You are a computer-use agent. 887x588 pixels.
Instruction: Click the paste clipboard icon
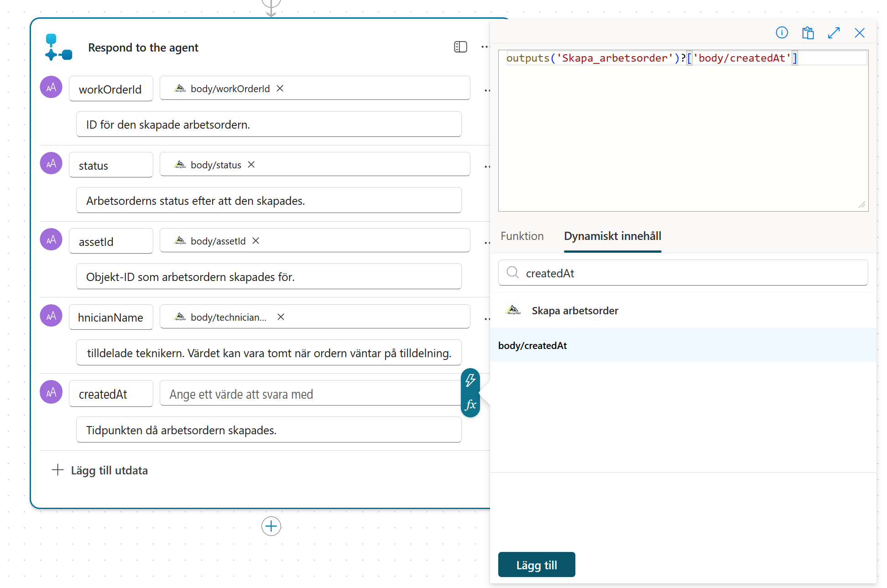(808, 33)
